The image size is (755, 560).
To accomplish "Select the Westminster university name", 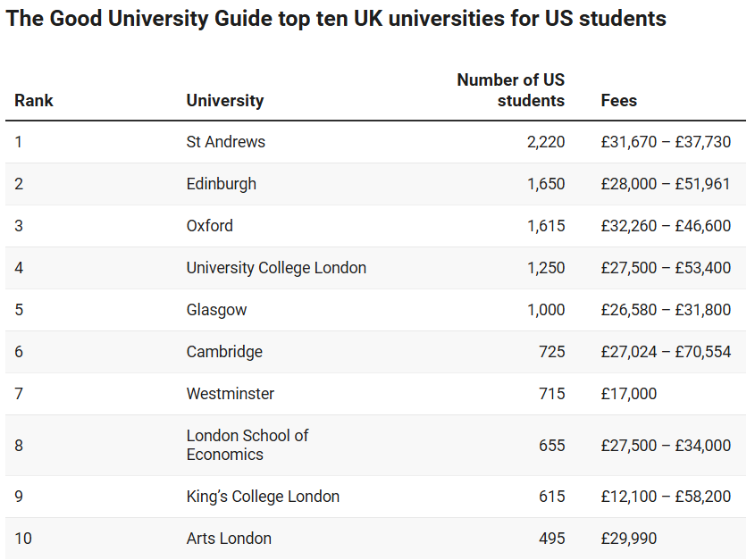I will [230, 394].
